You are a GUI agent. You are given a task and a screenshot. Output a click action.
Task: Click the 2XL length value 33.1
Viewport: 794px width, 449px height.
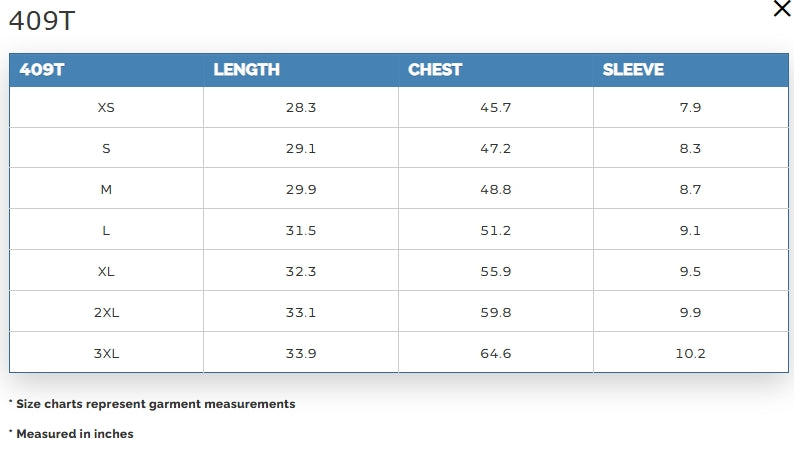[x=301, y=312]
